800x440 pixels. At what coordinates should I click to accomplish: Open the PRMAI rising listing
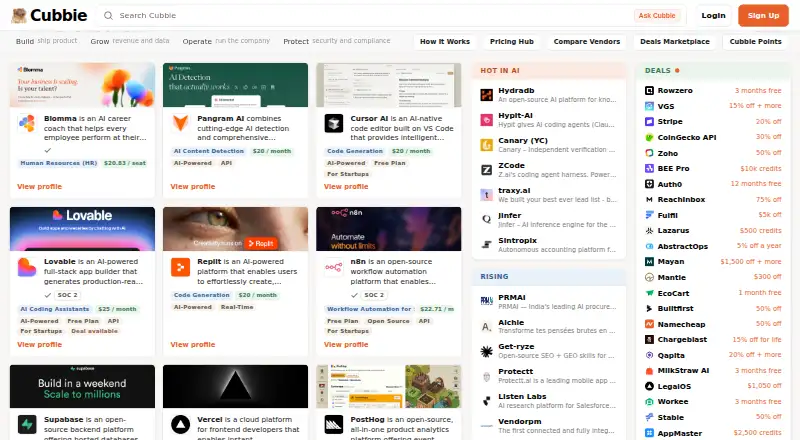(549, 302)
